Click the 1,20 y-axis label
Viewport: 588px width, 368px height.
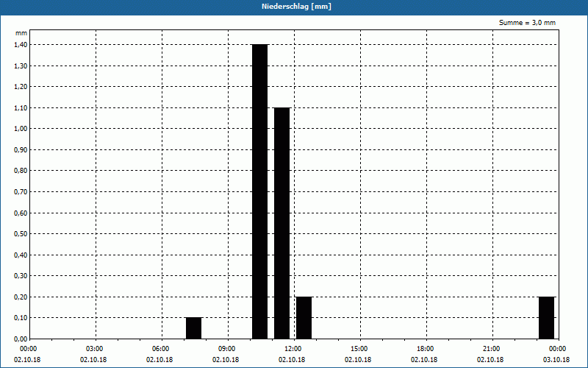point(21,87)
